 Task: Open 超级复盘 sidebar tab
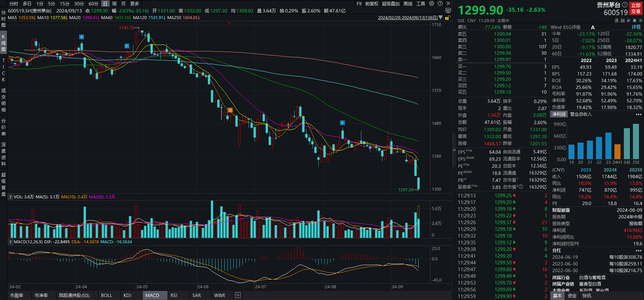point(3,184)
